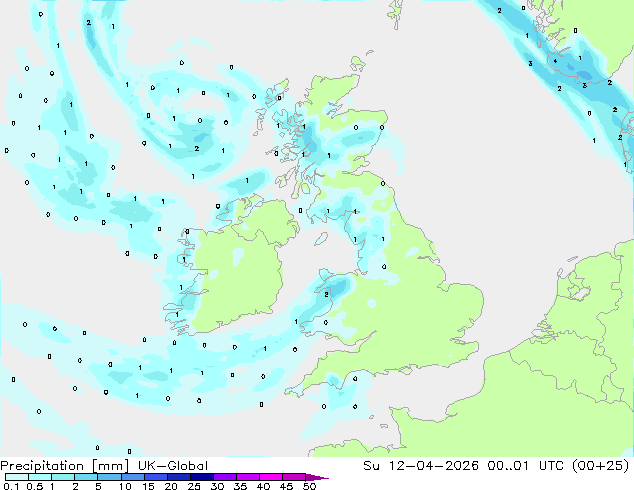Screen dimensions: 634x490
Task: Click the 35–40 mm legend color box
Action: (247, 477)
